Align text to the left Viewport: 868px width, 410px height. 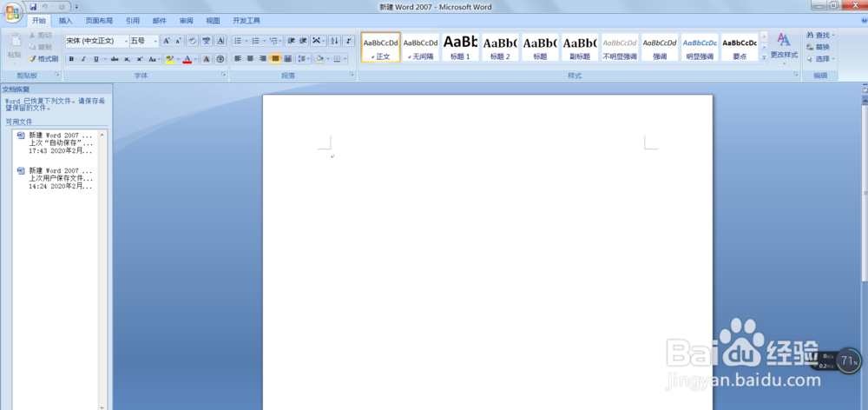[x=238, y=59]
